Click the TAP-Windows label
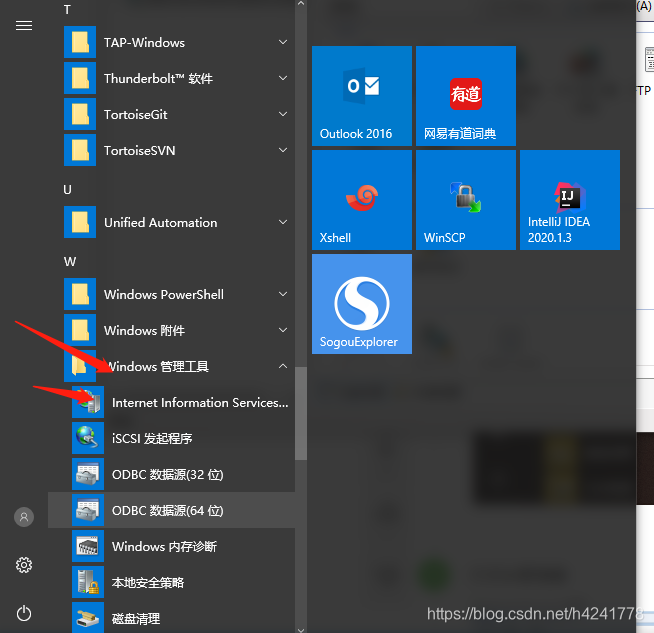This screenshot has width=654, height=633. [x=144, y=43]
